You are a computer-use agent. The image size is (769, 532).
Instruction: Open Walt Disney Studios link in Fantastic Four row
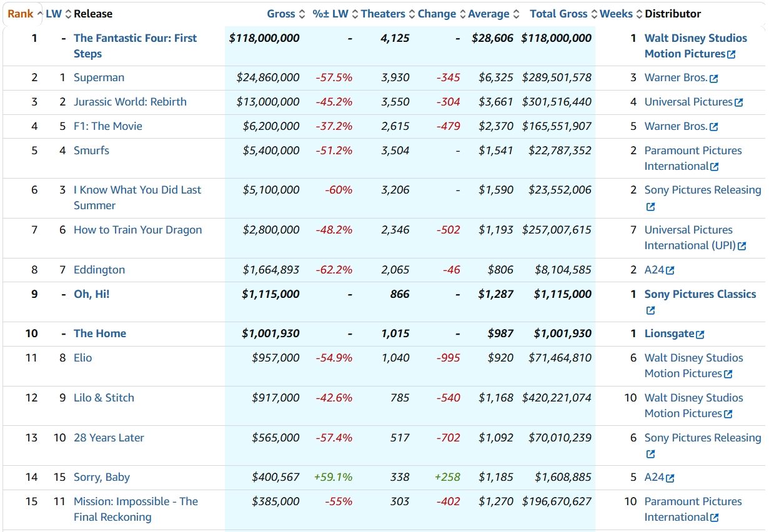(695, 46)
